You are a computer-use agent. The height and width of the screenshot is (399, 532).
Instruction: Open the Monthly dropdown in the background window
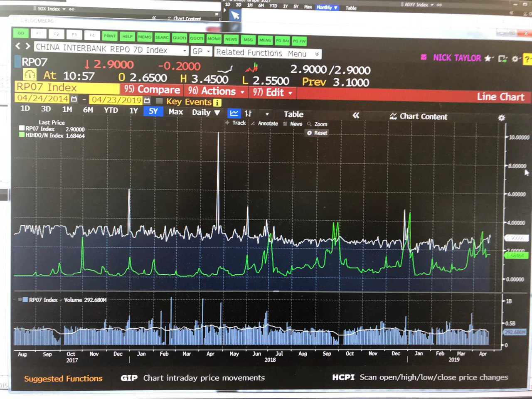click(x=328, y=7)
